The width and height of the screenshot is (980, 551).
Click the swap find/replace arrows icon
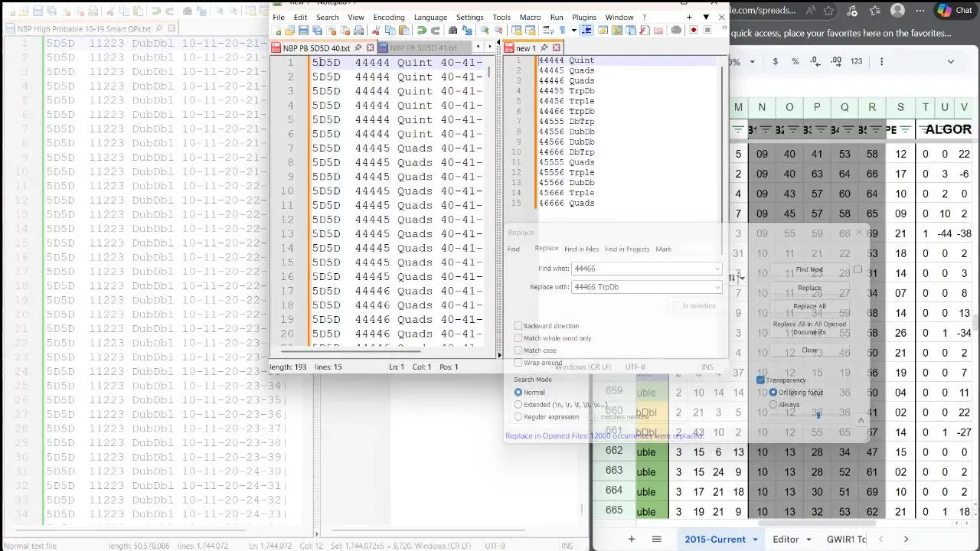click(x=732, y=278)
